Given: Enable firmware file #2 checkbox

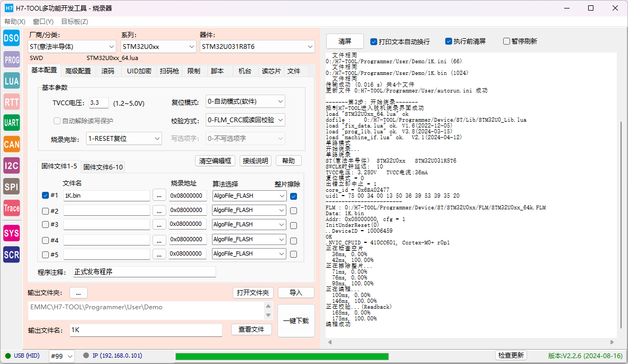Looking at the screenshot, I should (45, 211).
